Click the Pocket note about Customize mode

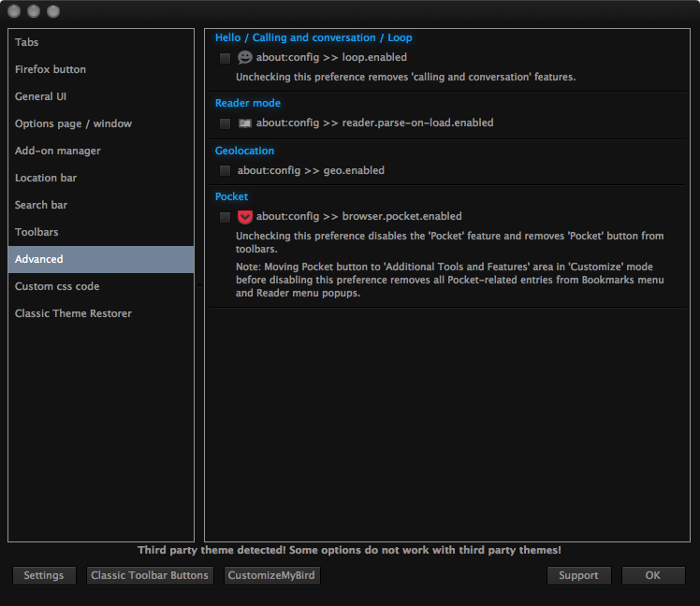pyautogui.click(x=449, y=281)
